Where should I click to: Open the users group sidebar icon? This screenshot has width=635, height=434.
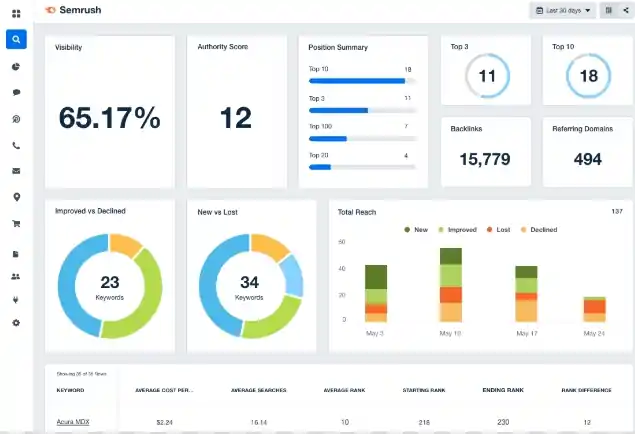pyautogui.click(x=16, y=277)
